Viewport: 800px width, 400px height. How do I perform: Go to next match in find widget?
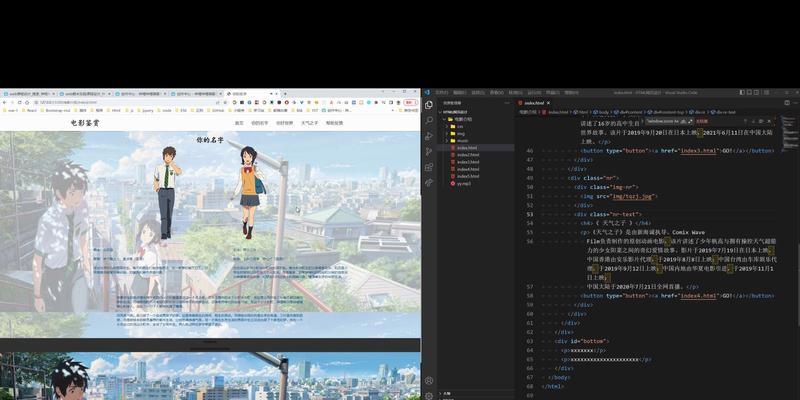point(753,121)
